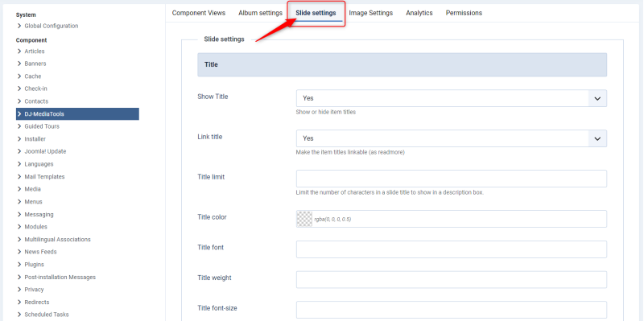This screenshot has width=644, height=321.
Task: Open Joomla! Update settings
Action: point(45,151)
